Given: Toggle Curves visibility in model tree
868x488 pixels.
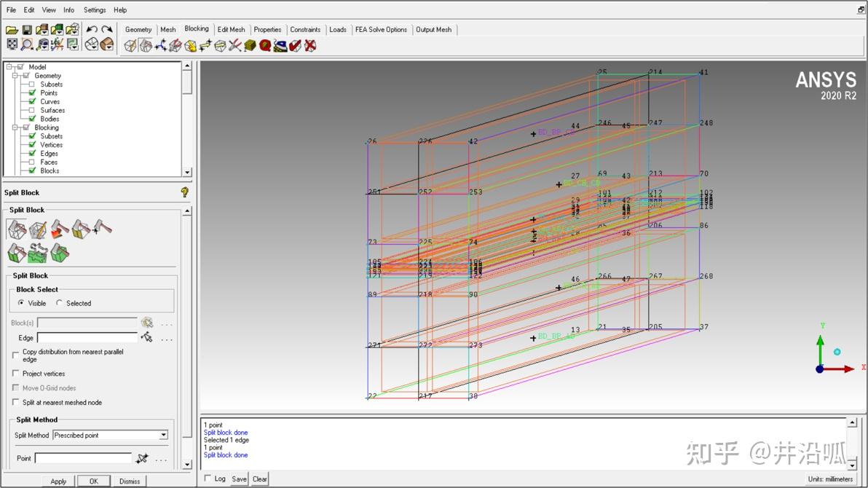Looking at the screenshot, I should click(32, 102).
